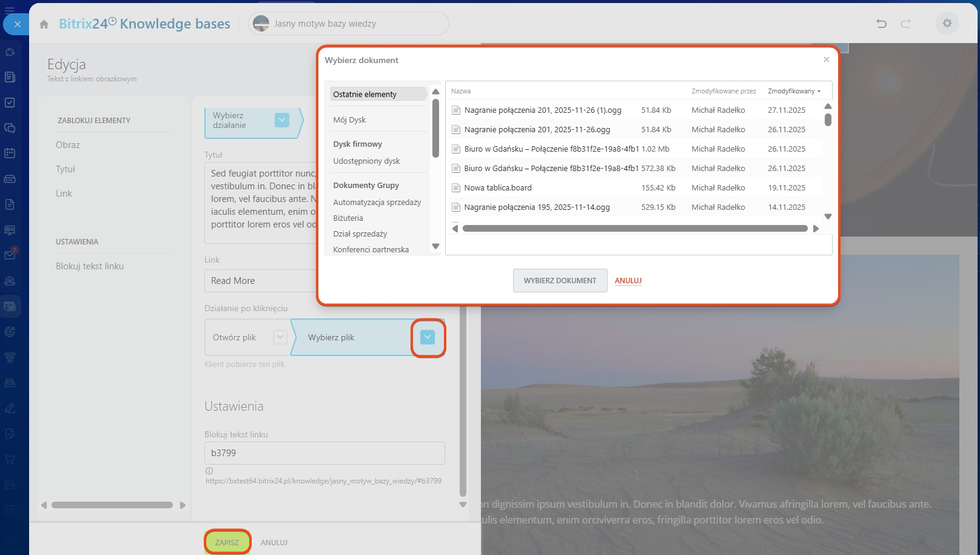
Task: Click file icon of Nowa tablica.board
Action: (x=456, y=188)
